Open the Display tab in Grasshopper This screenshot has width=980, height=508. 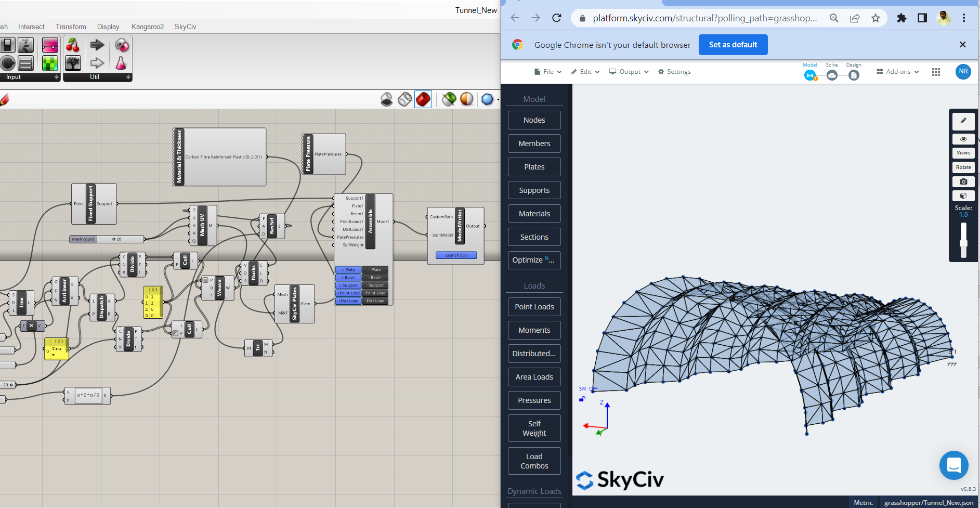108,27
